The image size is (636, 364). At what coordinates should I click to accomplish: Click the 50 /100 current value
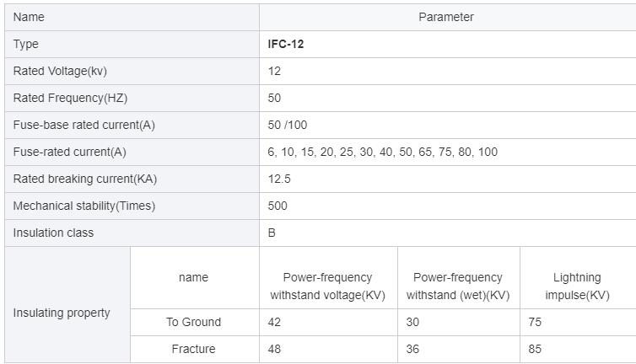coord(287,125)
